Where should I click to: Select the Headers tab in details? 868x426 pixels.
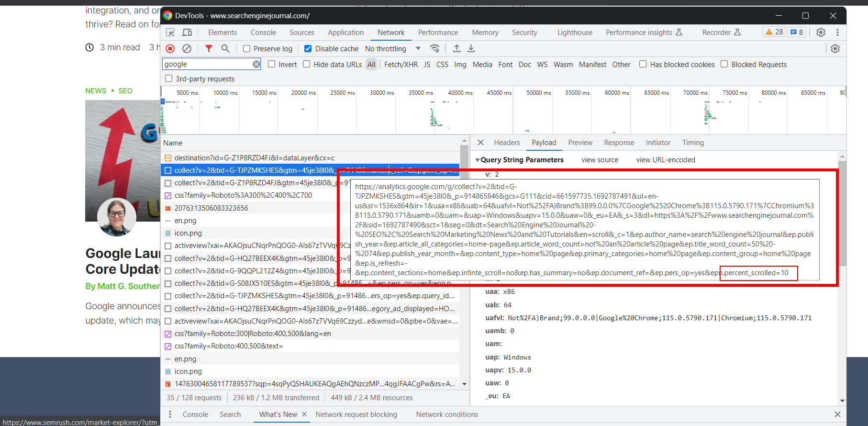pos(507,143)
